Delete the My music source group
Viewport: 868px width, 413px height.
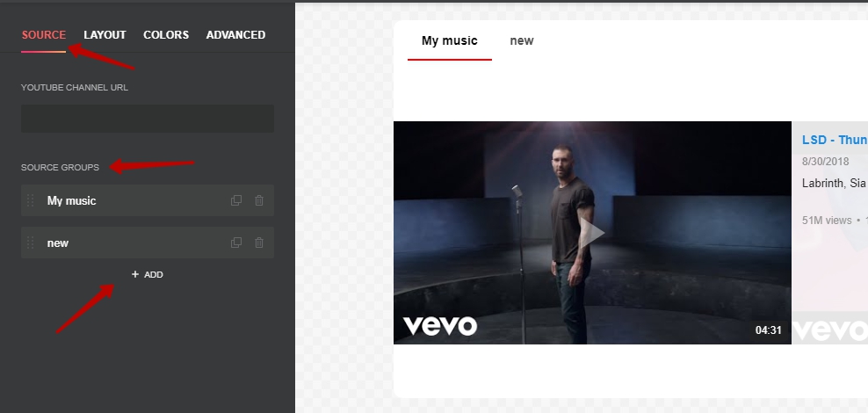pyautogui.click(x=259, y=200)
